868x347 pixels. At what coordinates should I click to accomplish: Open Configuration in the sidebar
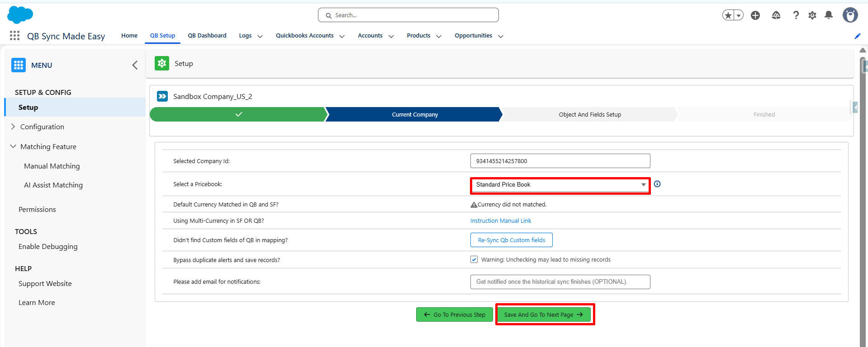[x=42, y=127]
